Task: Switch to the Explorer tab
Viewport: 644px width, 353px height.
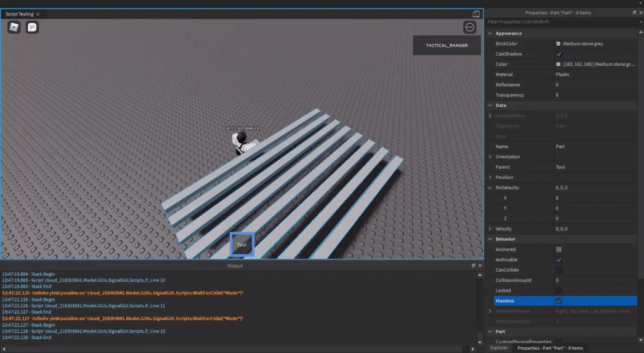Action: pyautogui.click(x=499, y=348)
